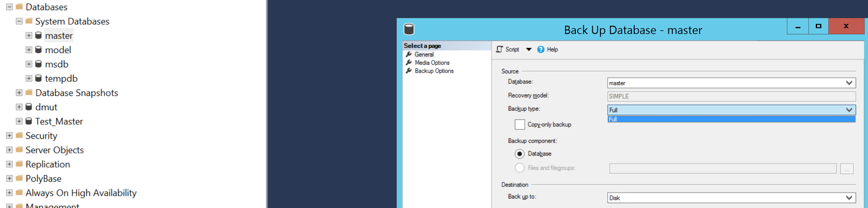
Task: Expand the dmut database node
Action: point(19,107)
